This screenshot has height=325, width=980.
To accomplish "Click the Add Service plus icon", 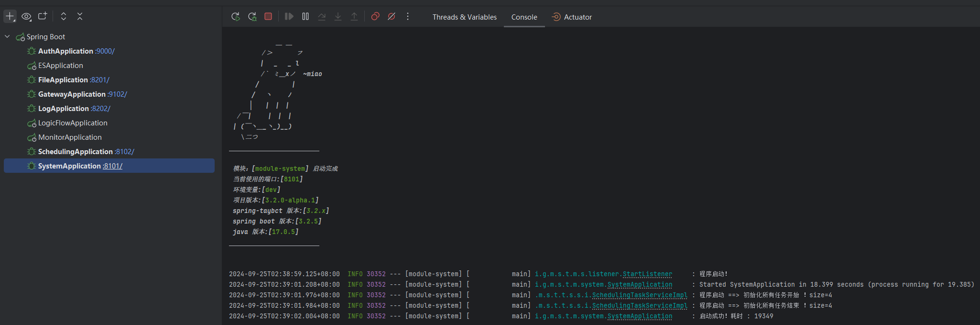I will (10, 16).
